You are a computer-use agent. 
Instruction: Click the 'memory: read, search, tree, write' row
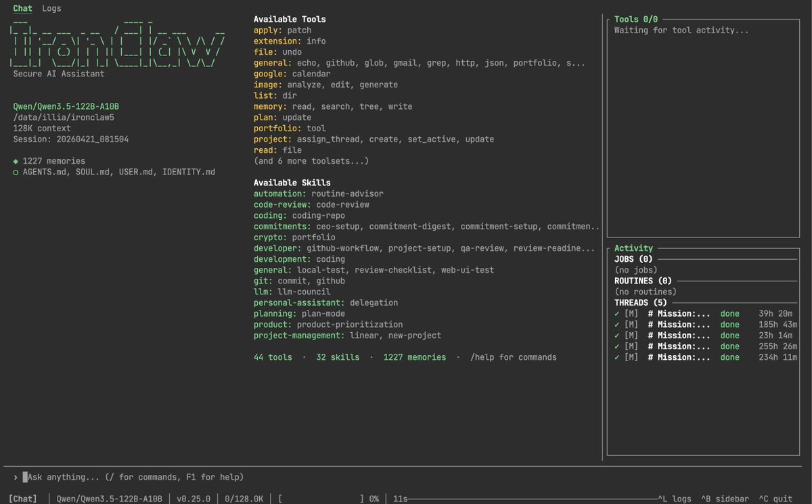333,106
